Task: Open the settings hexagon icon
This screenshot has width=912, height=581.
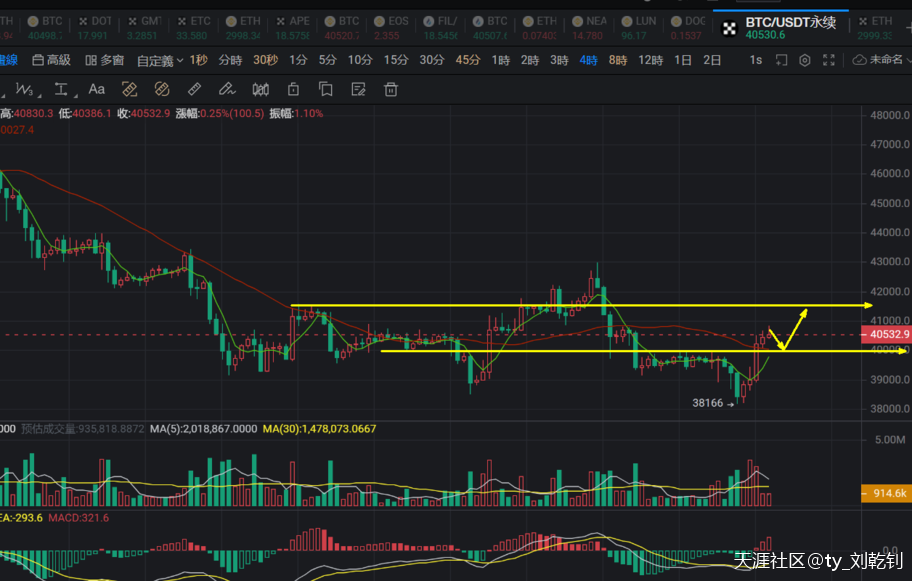Action: click(805, 60)
